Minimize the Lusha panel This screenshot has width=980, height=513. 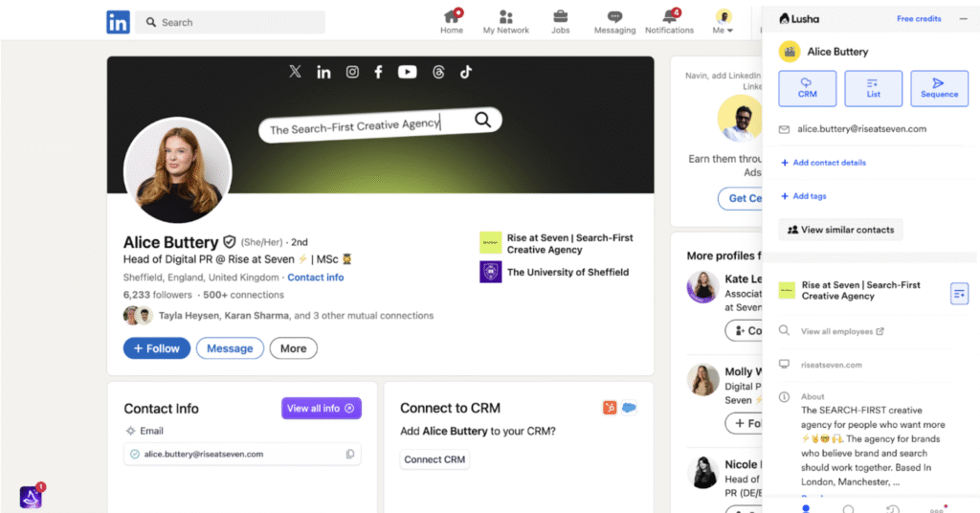coord(963,19)
